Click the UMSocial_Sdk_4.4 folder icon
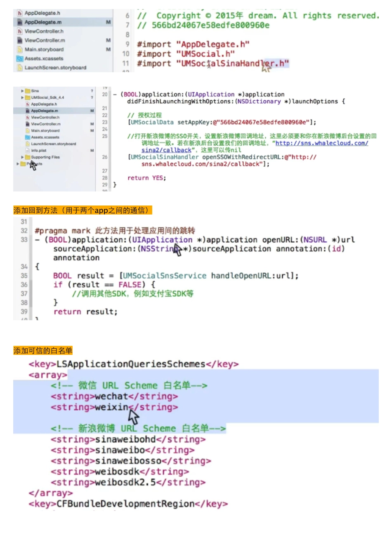 (x=28, y=97)
